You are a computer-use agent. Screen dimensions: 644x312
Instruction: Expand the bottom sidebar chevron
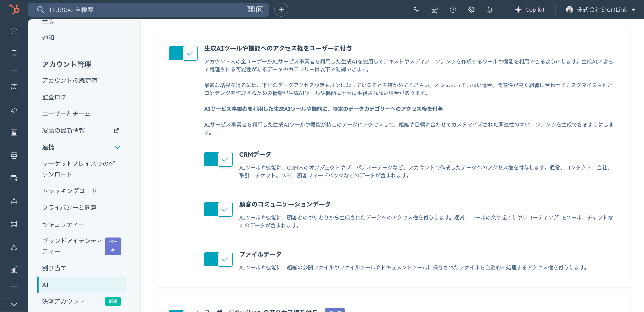[14, 304]
